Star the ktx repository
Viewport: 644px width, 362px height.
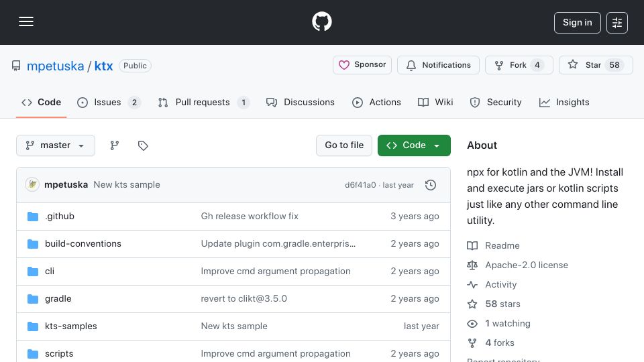tap(596, 65)
